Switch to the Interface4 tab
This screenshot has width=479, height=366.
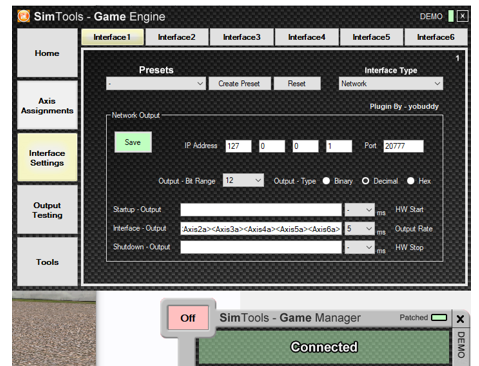(x=307, y=37)
